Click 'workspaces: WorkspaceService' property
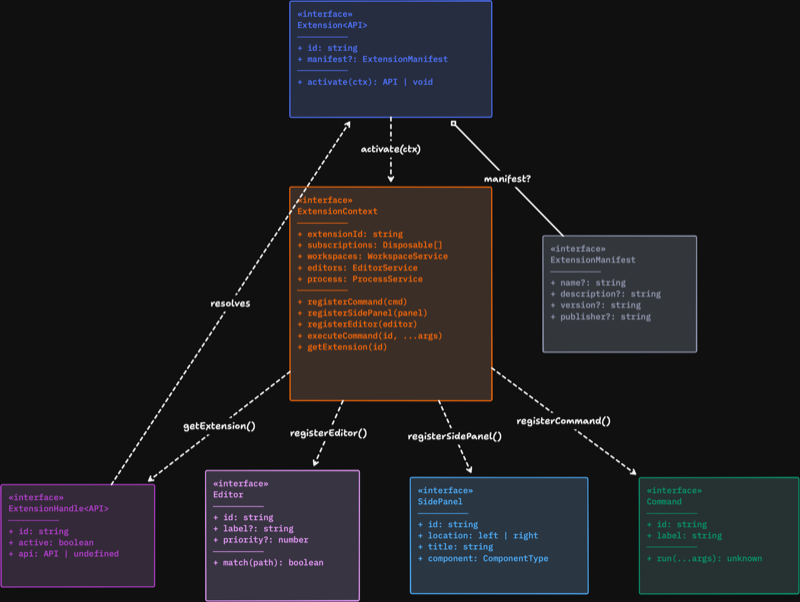 coord(378,256)
